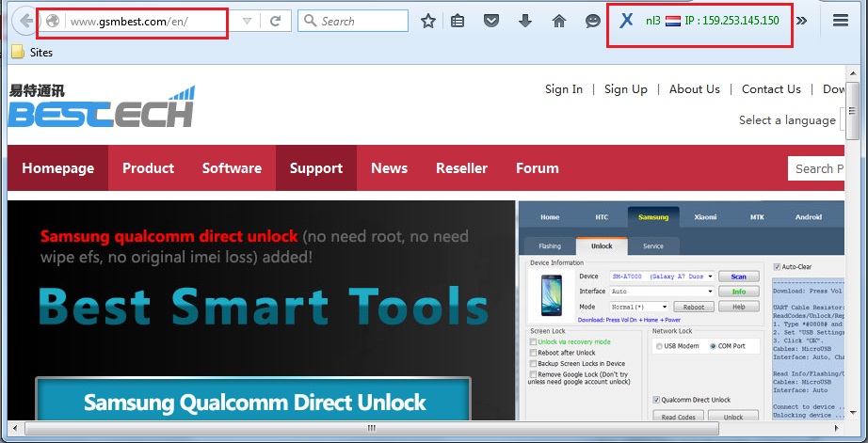The width and height of the screenshot is (868, 443).
Task: Open the Support menu item
Action: click(x=316, y=168)
